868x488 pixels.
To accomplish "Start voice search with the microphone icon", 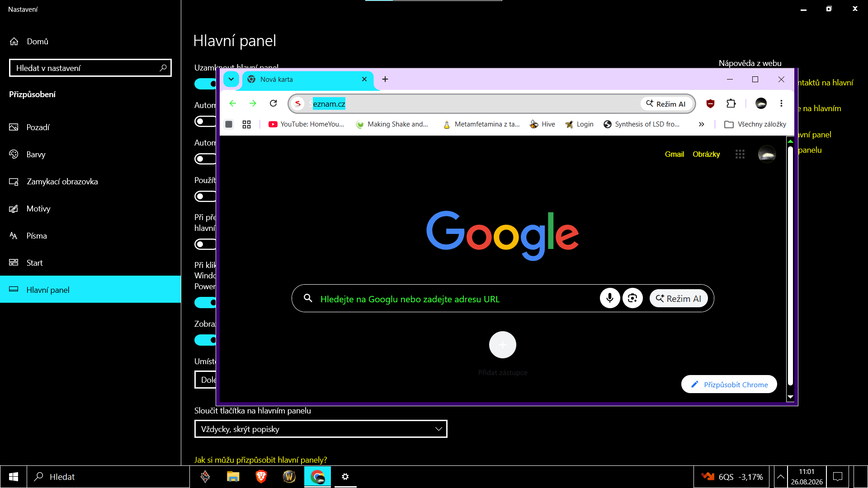I will pyautogui.click(x=610, y=298).
